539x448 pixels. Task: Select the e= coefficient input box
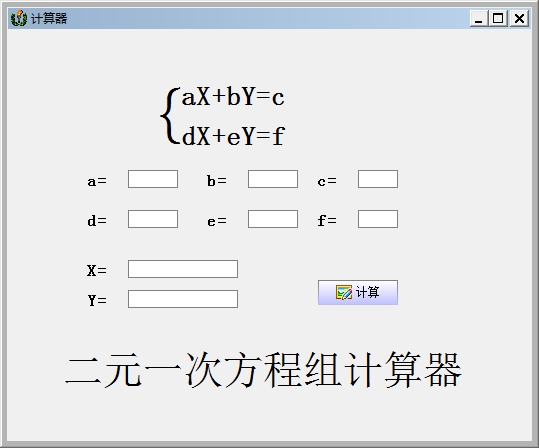[273, 219]
